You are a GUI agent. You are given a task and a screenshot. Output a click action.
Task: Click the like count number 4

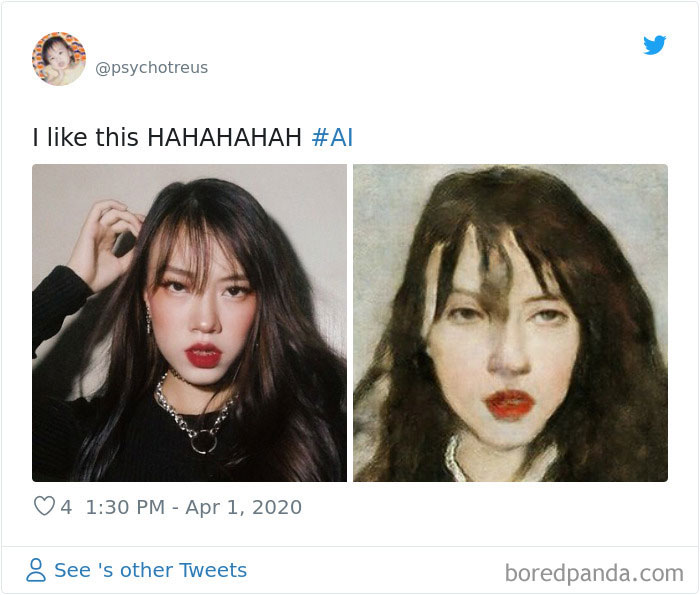(66, 507)
